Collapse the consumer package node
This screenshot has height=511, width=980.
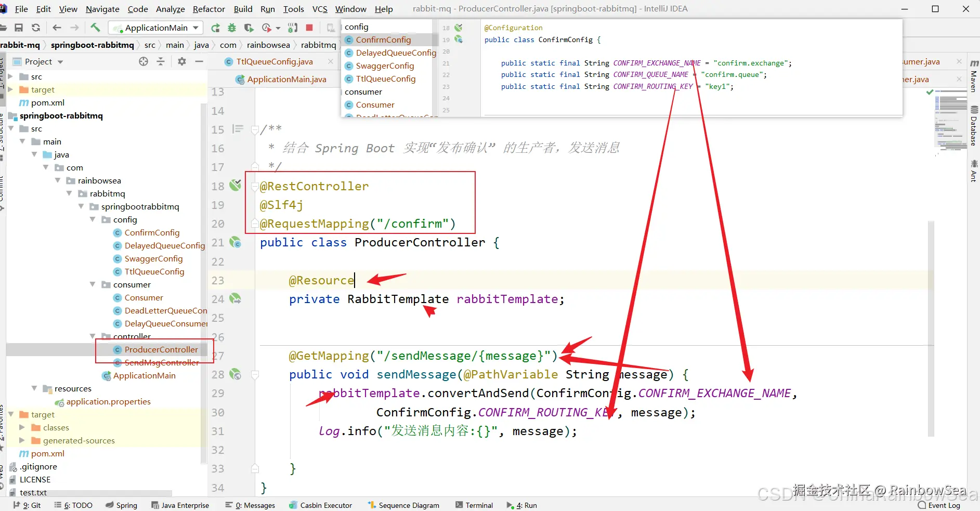click(x=93, y=284)
